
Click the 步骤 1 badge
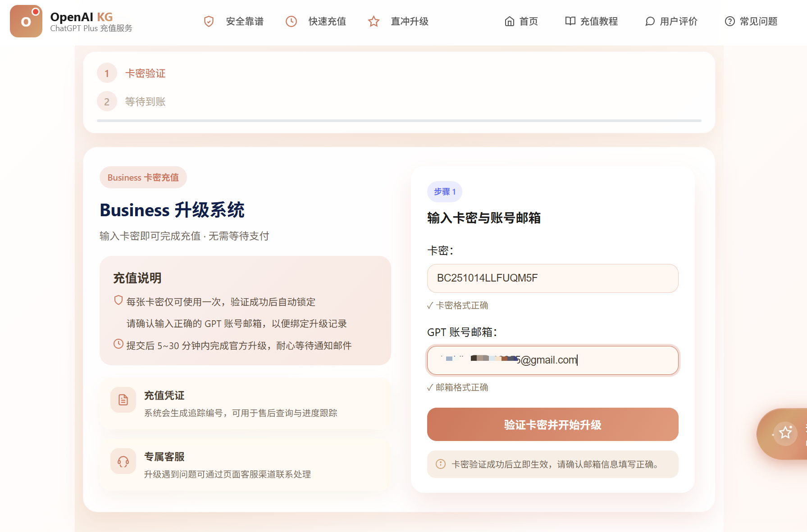[445, 191]
